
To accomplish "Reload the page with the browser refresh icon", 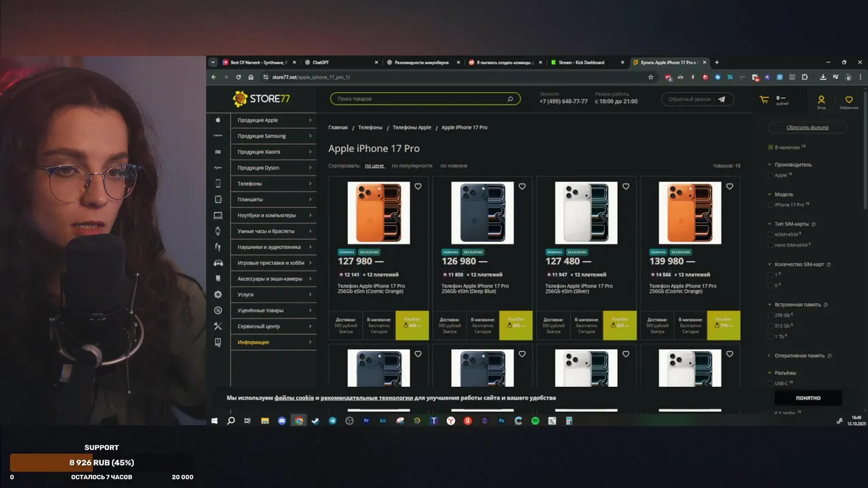I will pos(239,77).
